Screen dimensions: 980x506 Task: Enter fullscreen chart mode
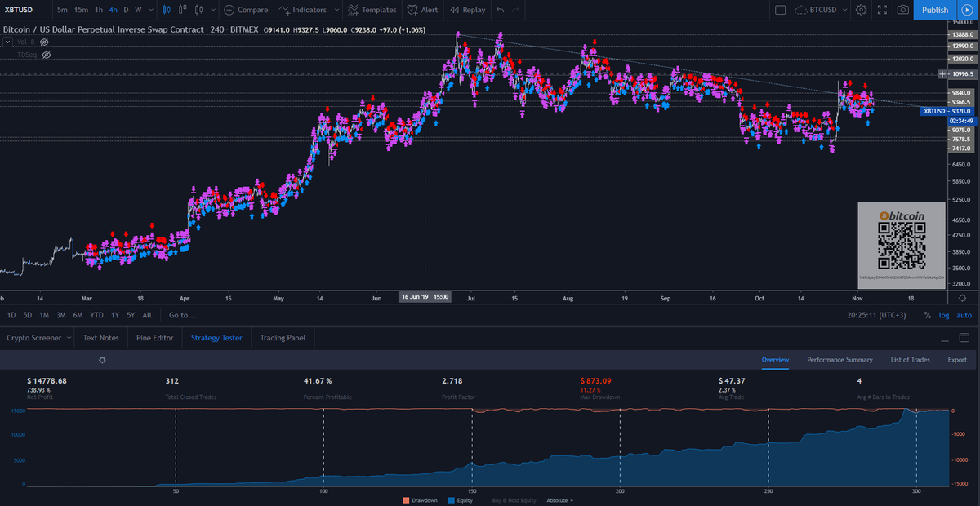882,10
